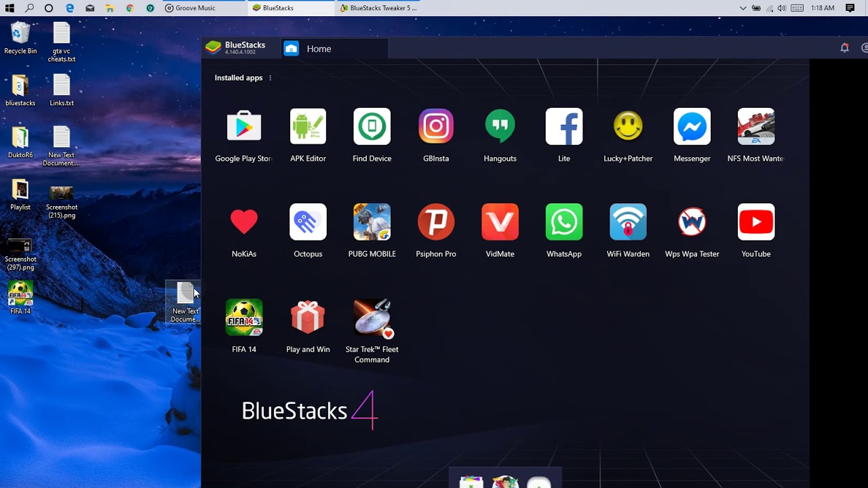This screenshot has width=868, height=488.
Task: Open Wps Wpa Tester app
Action: pyautogui.click(x=692, y=222)
